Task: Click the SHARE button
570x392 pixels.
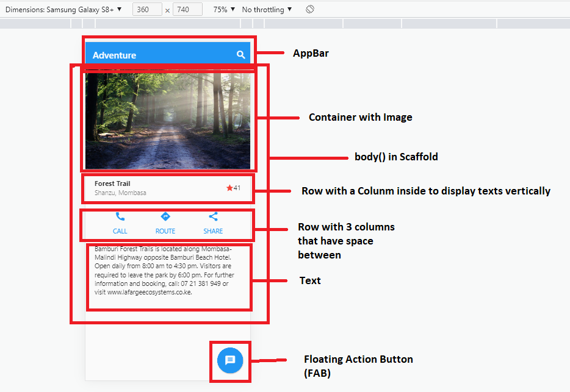Action: (x=213, y=231)
